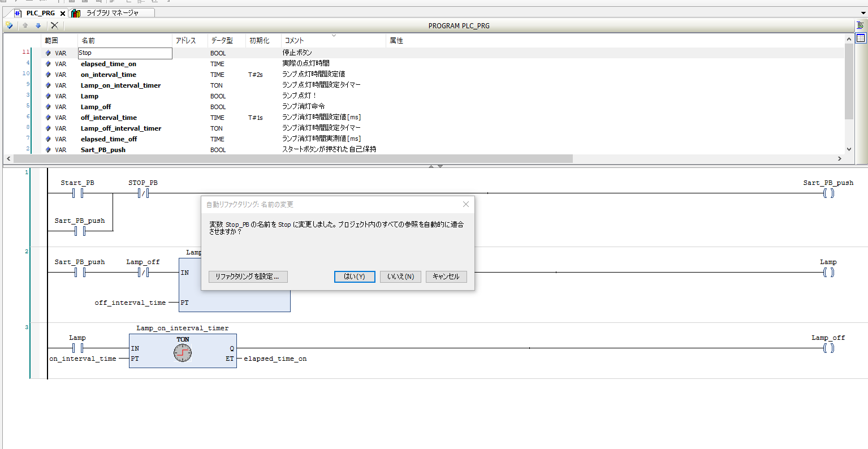Click the off_interval_time PT input in rung 2
The width and height of the screenshot is (868, 449).
(x=130, y=303)
